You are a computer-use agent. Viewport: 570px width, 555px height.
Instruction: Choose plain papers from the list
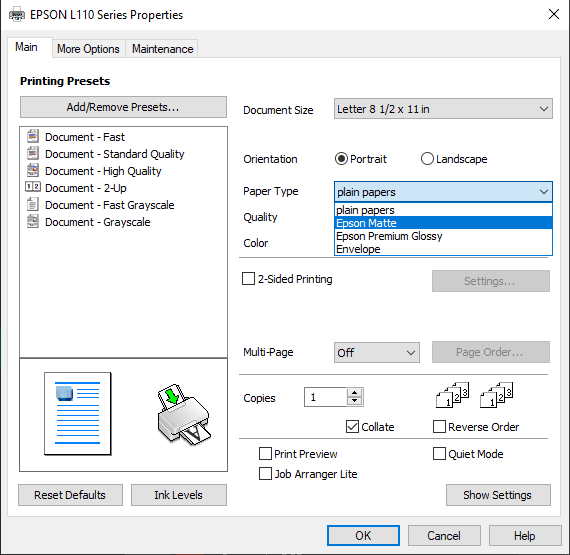pyautogui.click(x=443, y=210)
